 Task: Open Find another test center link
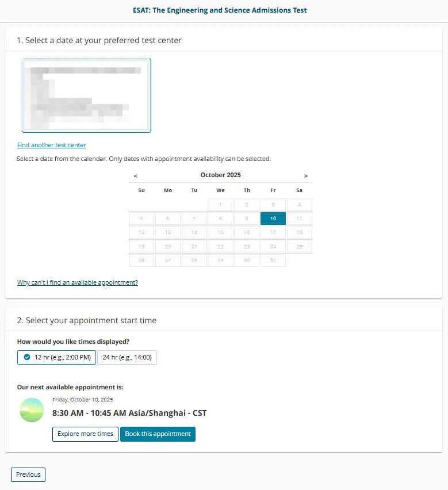point(51,145)
